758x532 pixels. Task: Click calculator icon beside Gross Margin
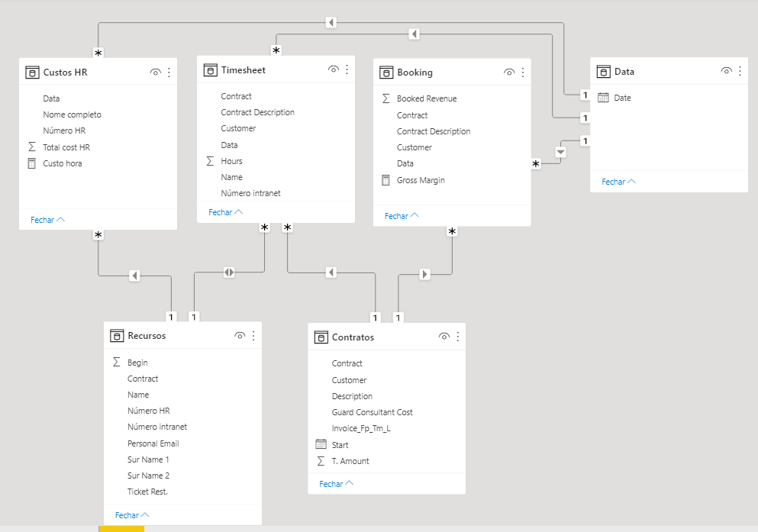pyautogui.click(x=385, y=180)
